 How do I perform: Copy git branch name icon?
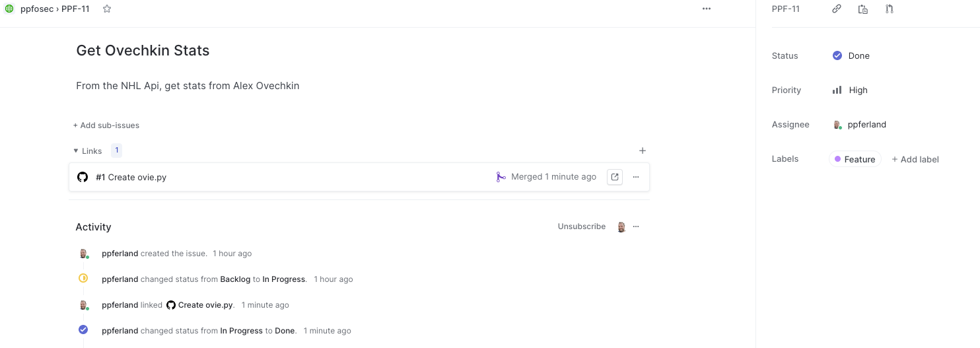click(890, 9)
